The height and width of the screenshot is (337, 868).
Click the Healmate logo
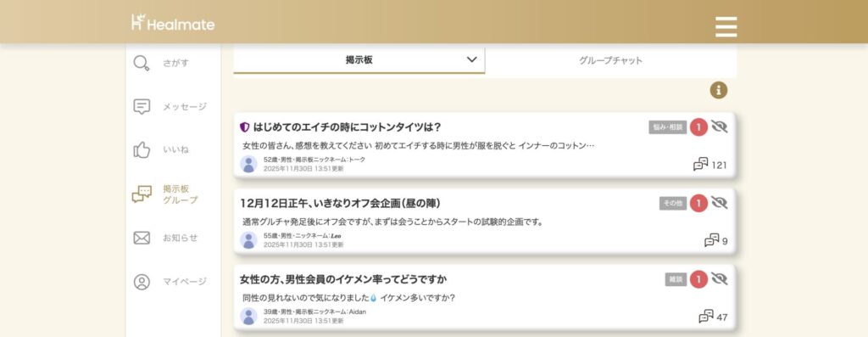[x=173, y=23]
